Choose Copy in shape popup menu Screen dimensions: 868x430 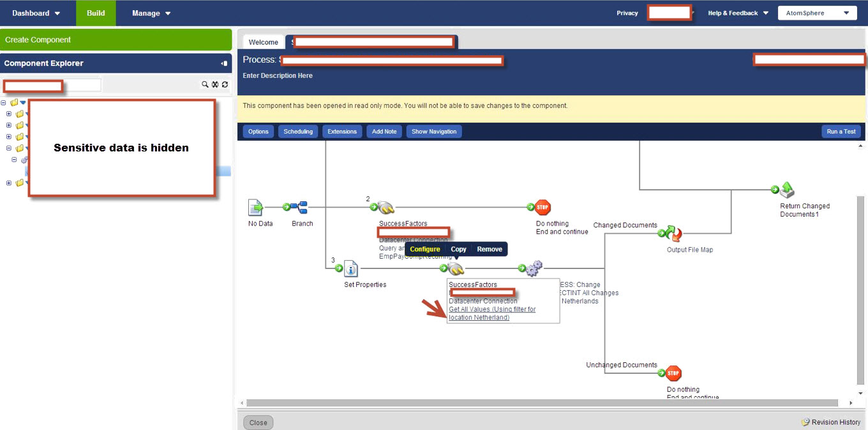[459, 249]
